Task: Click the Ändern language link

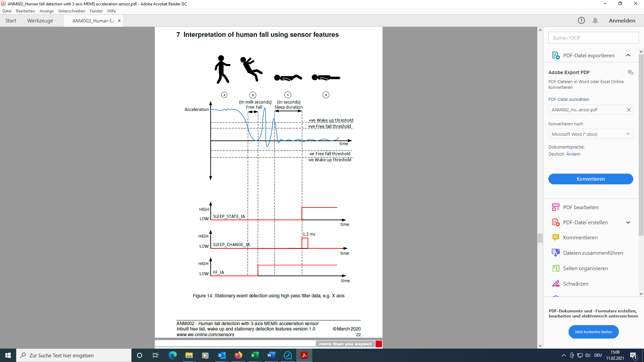Action: click(573, 154)
